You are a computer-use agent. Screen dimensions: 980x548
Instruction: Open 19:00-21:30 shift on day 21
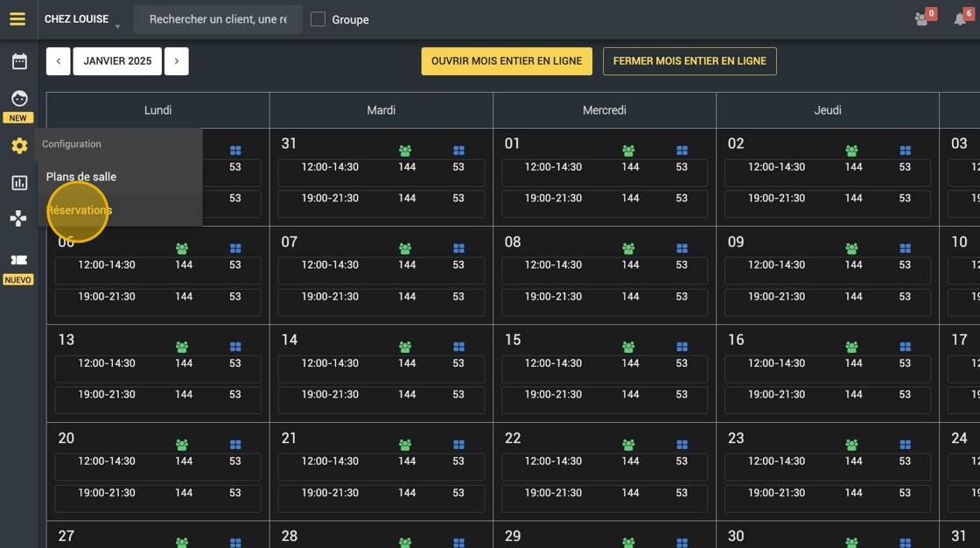point(381,498)
